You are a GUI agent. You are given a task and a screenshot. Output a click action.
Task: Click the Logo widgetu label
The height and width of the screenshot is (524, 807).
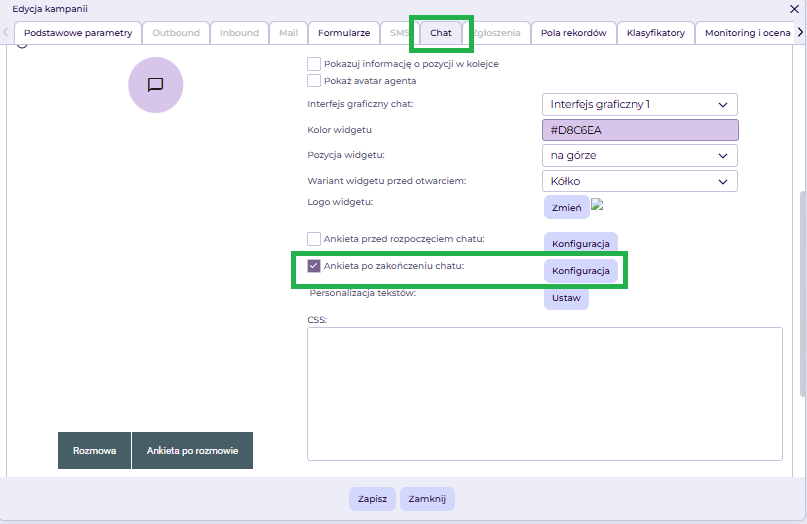(x=340, y=202)
